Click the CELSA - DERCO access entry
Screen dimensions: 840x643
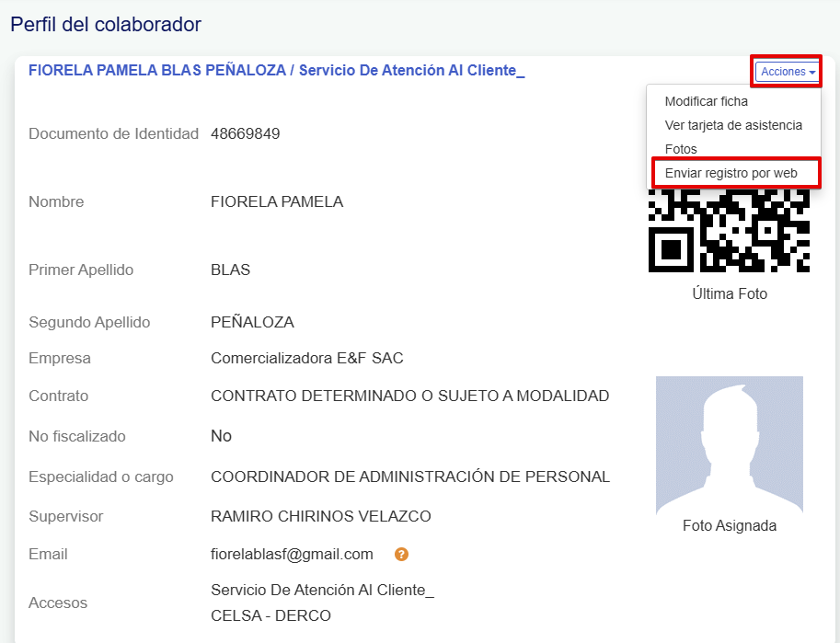271,615
